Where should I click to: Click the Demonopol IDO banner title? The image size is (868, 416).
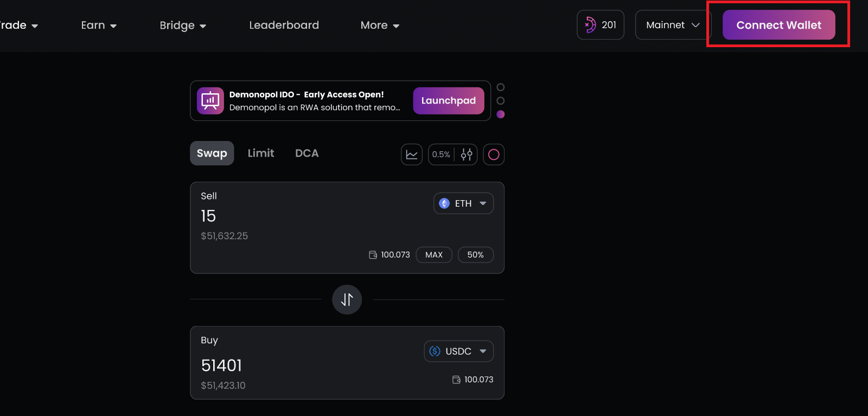(307, 94)
